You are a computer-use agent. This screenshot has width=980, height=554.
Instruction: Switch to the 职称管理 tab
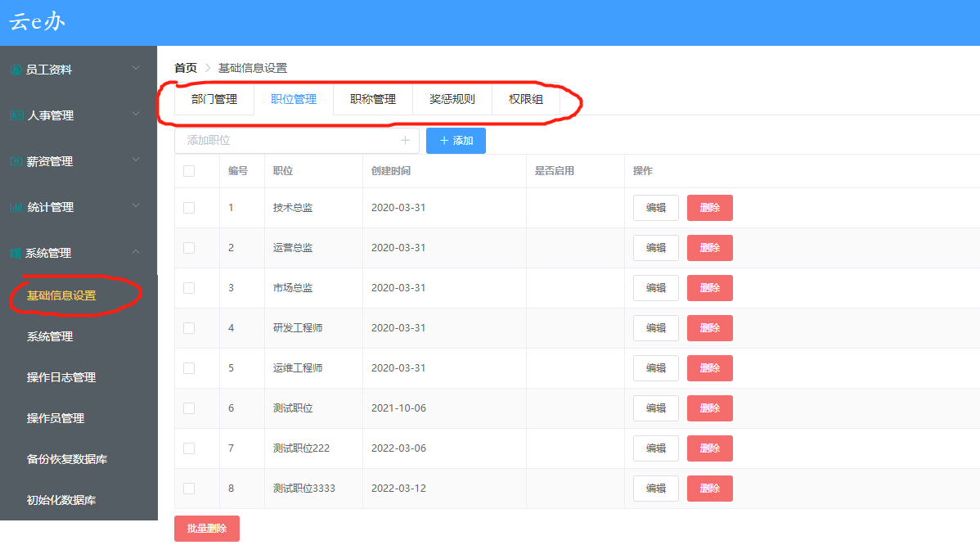click(x=373, y=99)
